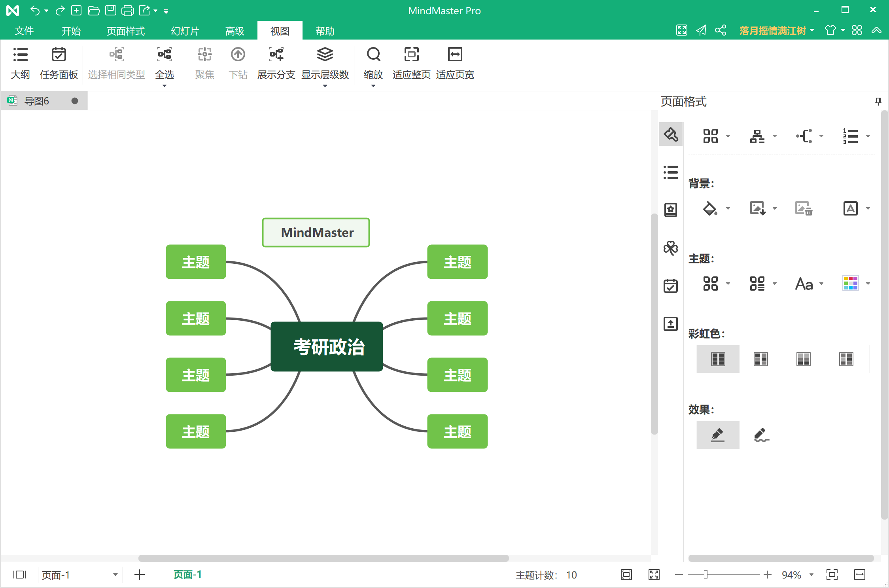Collapse the ribbon with up chevron
This screenshot has width=889, height=588.
coord(876,30)
